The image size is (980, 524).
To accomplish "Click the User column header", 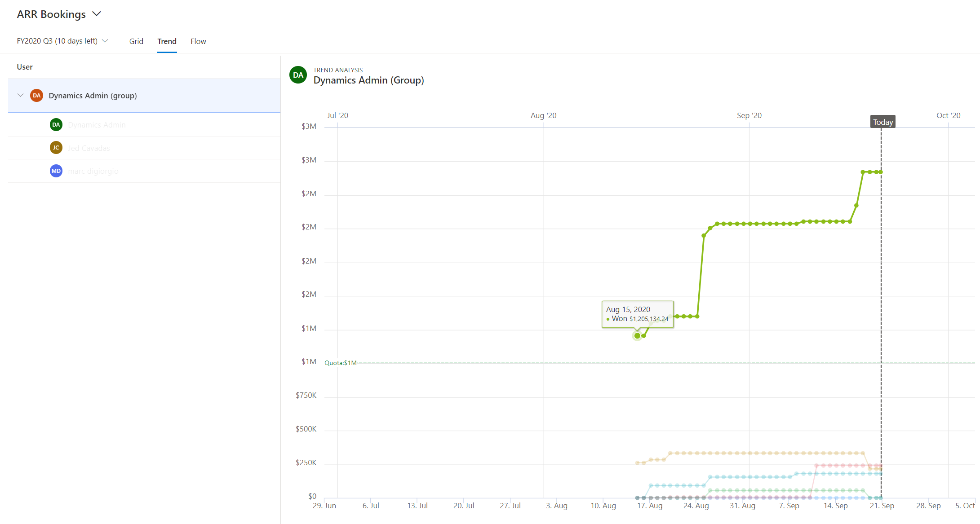I will point(25,67).
